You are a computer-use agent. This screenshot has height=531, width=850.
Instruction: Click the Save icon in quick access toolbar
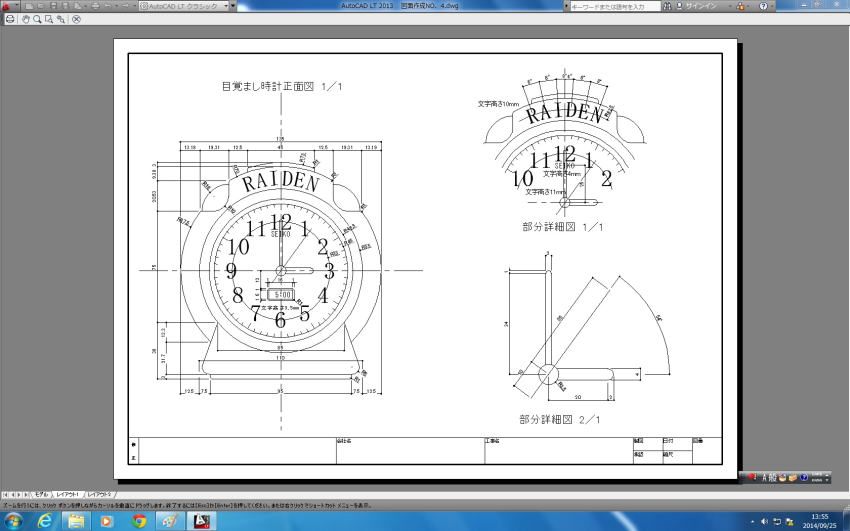tap(54, 6)
